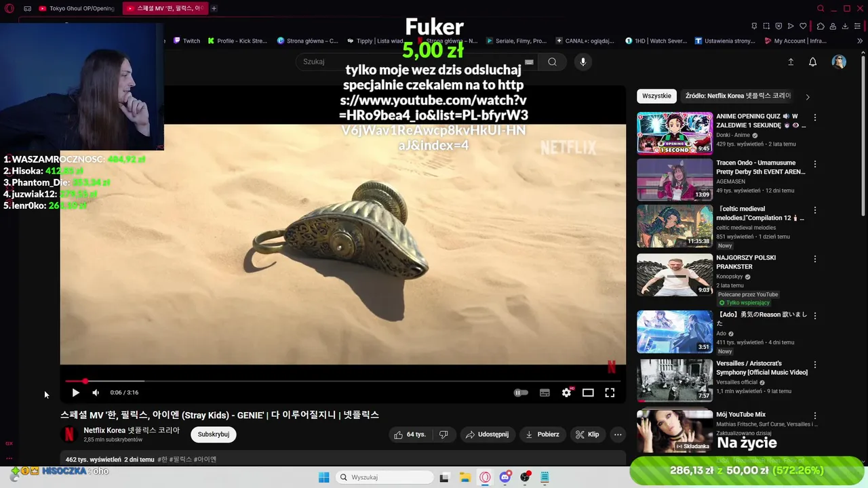The image size is (868, 488).
Task: Toggle the video autoplay switch
Action: pyautogui.click(x=521, y=392)
